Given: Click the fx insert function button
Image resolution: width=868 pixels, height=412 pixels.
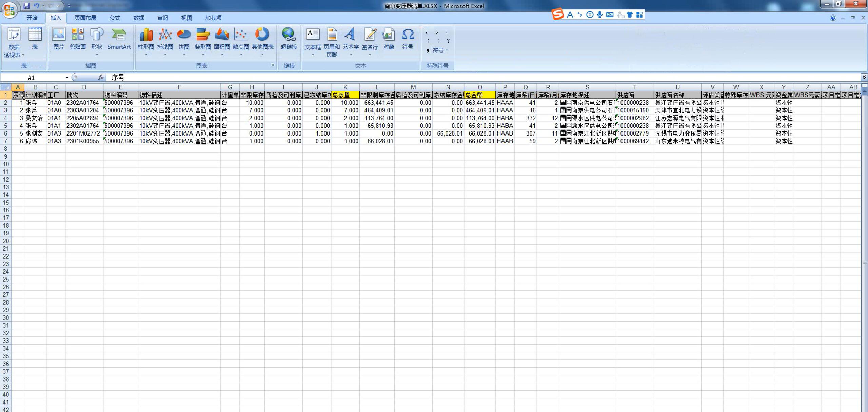Looking at the screenshot, I should [101, 78].
